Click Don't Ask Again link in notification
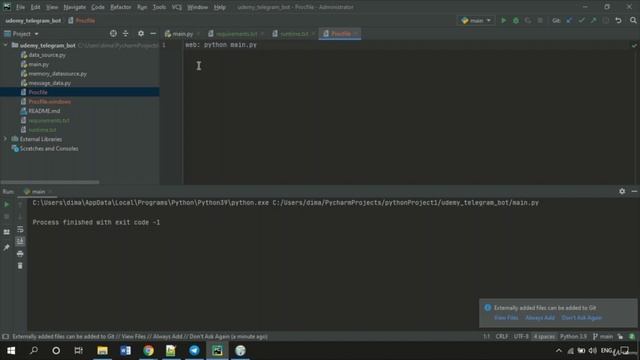 [x=582, y=318]
